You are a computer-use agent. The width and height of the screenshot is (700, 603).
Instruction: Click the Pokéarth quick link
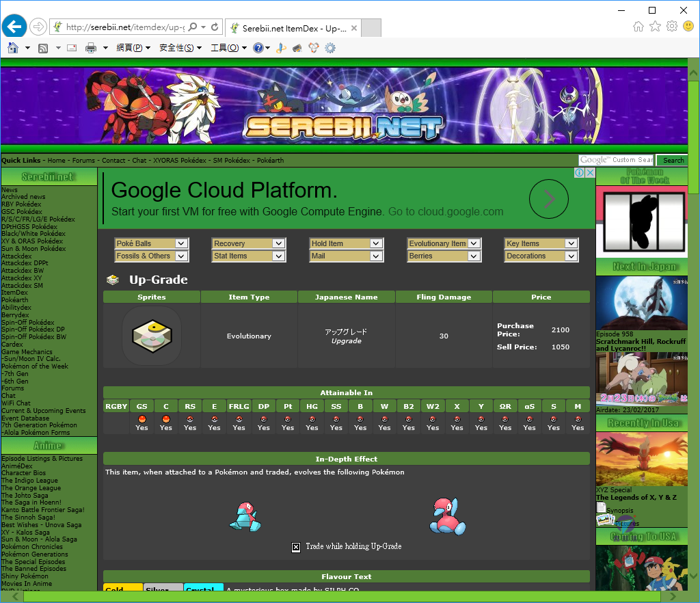tap(270, 160)
